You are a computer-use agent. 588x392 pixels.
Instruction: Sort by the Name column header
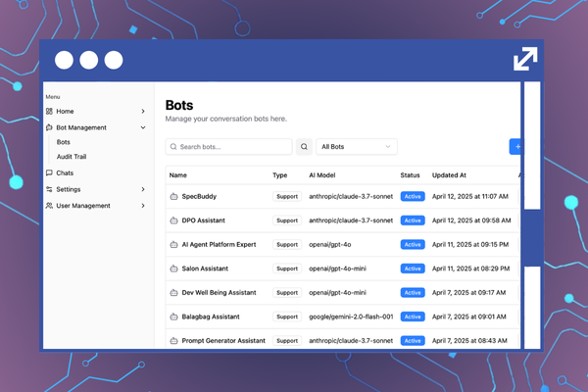coord(177,175)
